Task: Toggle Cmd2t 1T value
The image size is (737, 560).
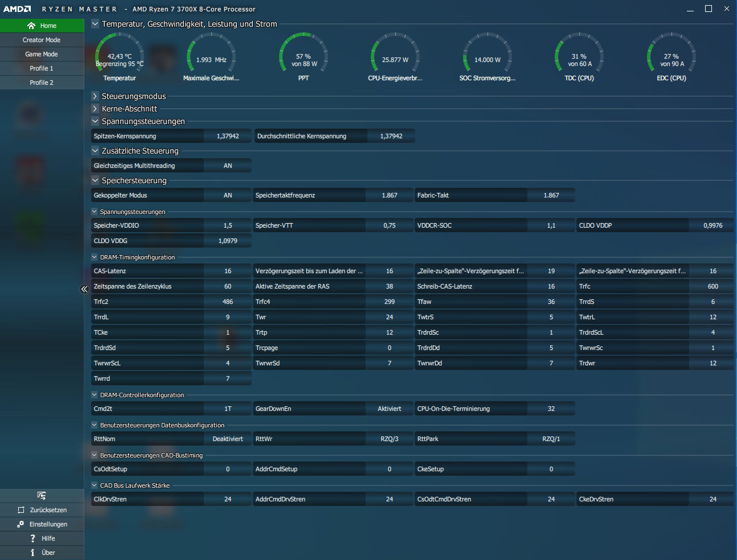Action: point(228,409)
